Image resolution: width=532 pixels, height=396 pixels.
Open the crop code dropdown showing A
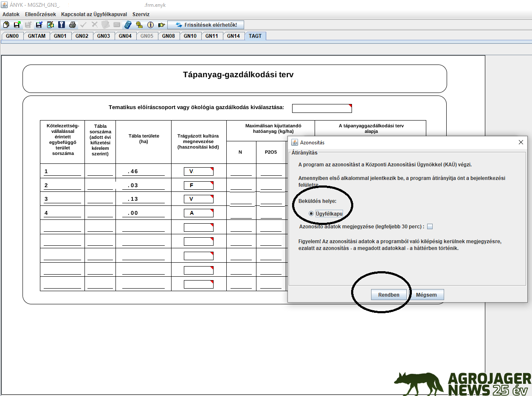(198, 213)
